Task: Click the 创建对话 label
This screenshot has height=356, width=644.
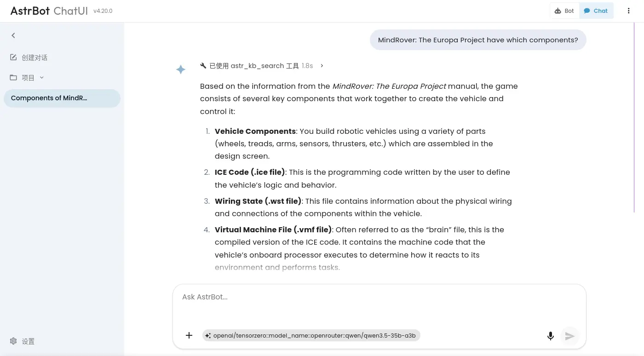Action: pyautogui.click(x=34, y=57)
